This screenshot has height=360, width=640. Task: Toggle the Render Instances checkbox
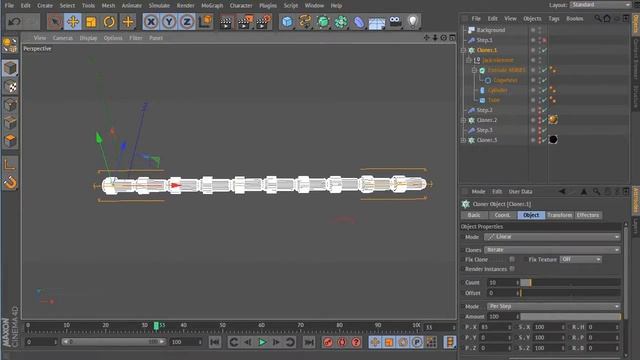click(x=512, y=269)
